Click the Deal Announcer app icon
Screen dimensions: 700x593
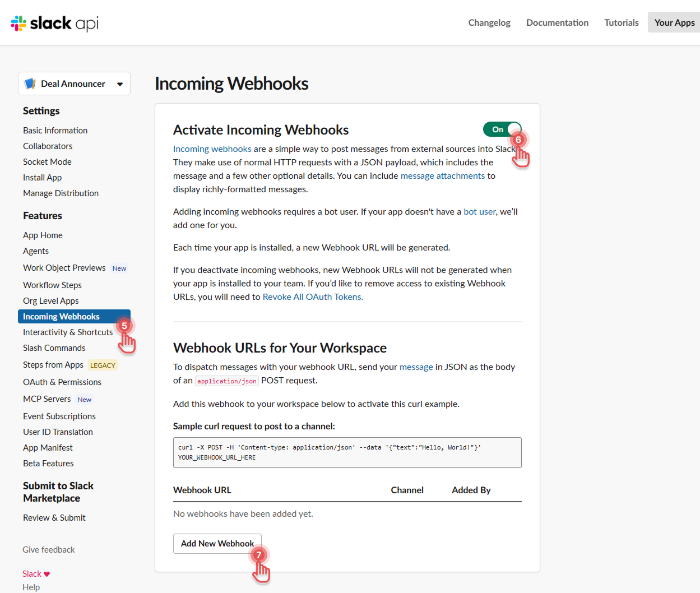pyautogui.click(x=30, y=84)
